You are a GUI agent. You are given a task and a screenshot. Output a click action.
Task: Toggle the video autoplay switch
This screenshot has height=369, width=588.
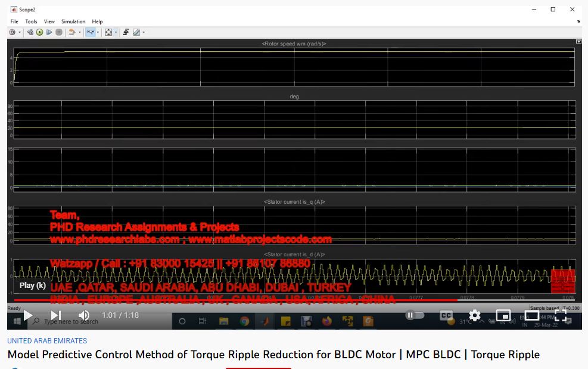(x=411, y=315)
